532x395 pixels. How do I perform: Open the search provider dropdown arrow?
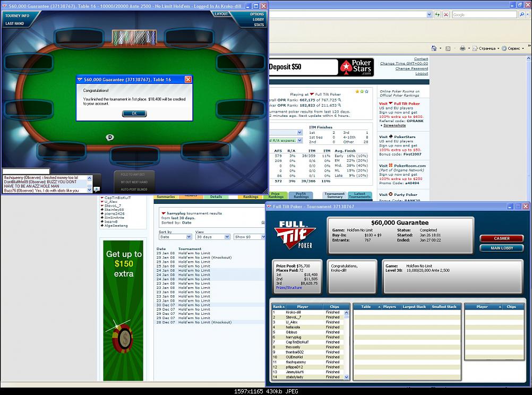pos(527,14)
